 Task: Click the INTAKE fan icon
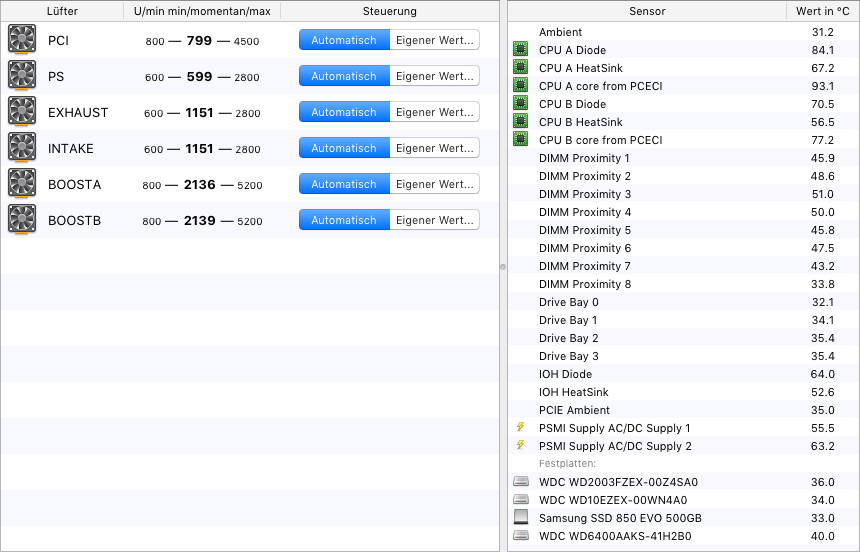tap(22, 148)
